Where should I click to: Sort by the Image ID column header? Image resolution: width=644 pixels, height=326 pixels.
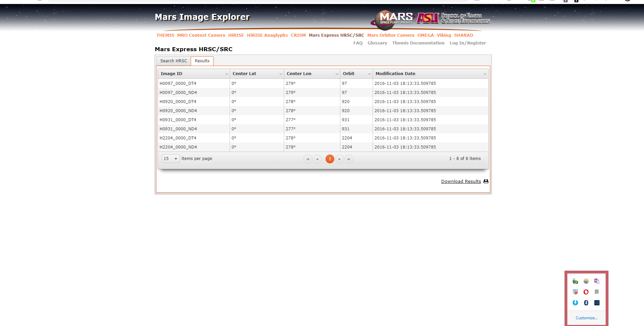pos(172,74)
